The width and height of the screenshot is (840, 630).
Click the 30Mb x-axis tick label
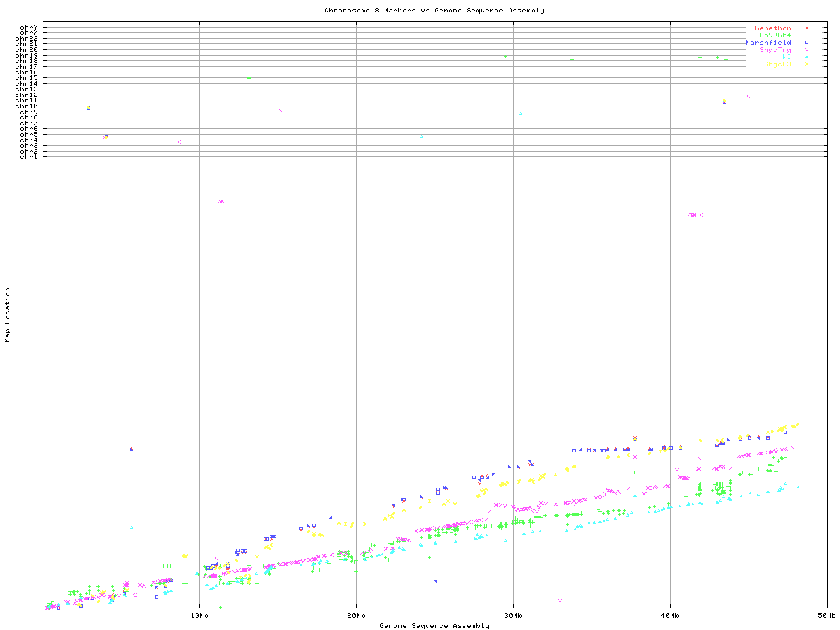tap(513, 616)
